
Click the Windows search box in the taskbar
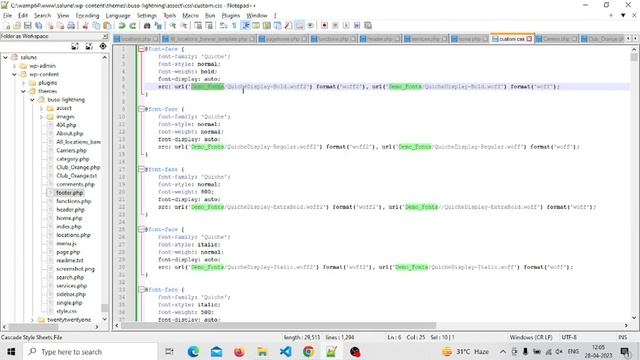pyautogui.click(x=91, y=352)
